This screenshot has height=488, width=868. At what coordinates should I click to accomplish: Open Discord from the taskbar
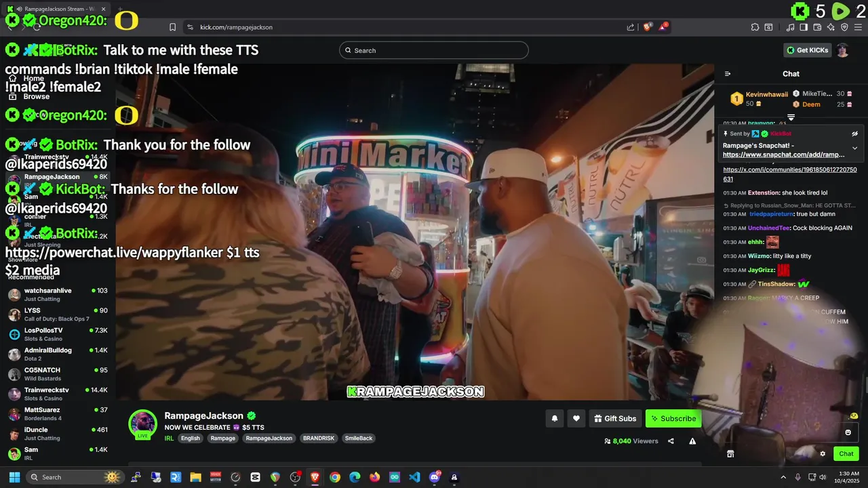(435, 477)
